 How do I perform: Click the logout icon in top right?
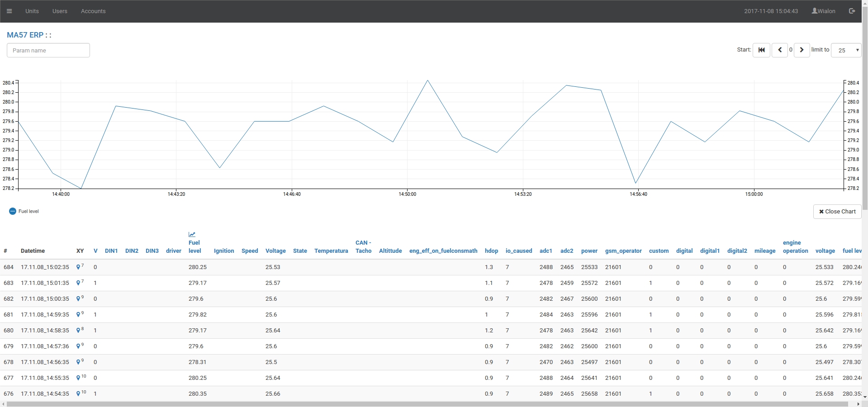852,11
